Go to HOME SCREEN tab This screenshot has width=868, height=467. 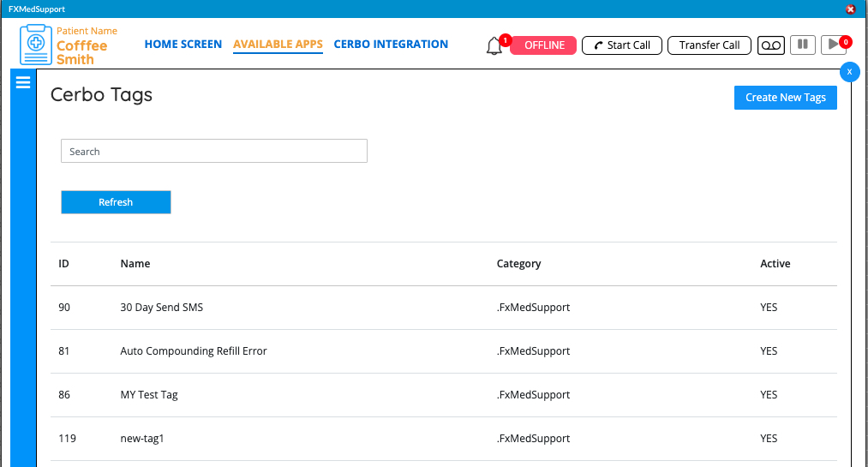pos(183,45)
